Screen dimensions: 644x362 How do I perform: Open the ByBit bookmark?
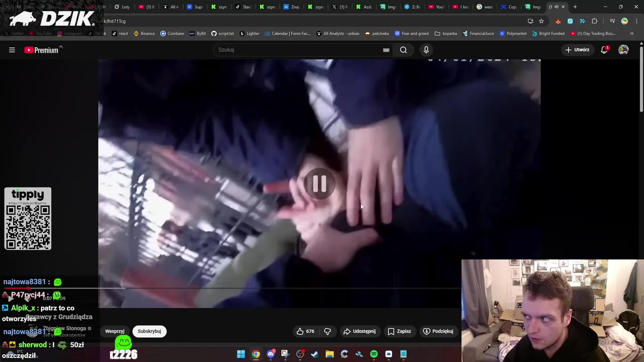point(198,34)
